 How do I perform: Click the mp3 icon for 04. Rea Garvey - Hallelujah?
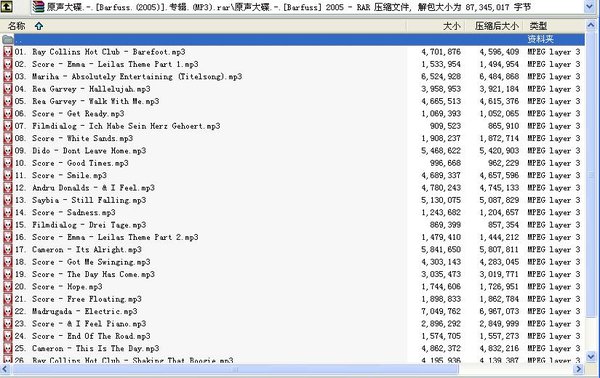(8, 89)
